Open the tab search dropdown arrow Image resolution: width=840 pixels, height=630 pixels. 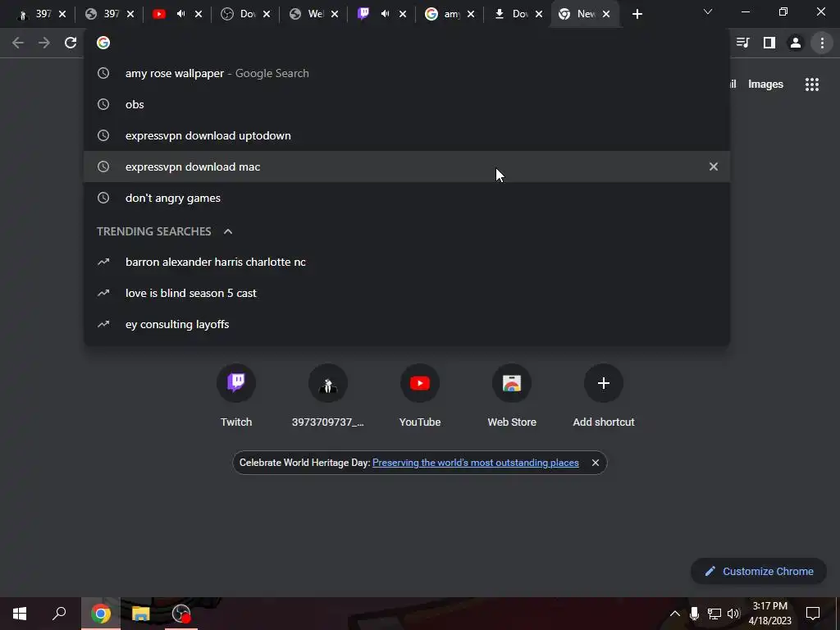[x=708, y=11]
